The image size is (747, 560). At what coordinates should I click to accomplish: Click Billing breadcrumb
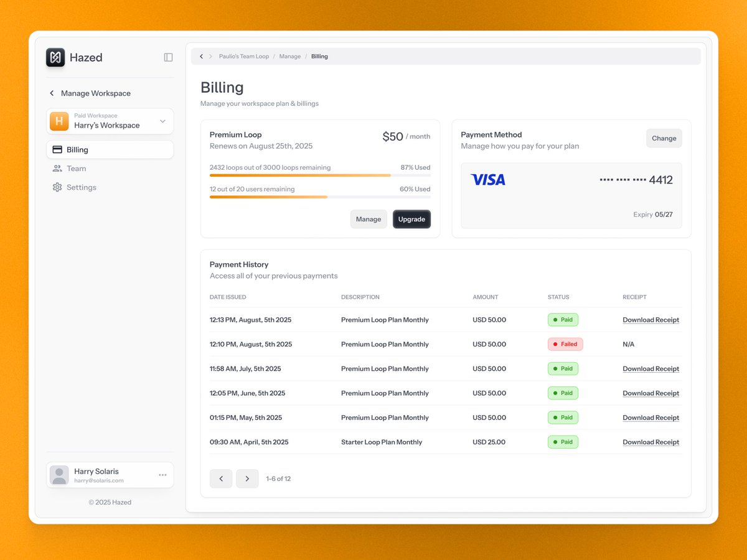(319, 57)
